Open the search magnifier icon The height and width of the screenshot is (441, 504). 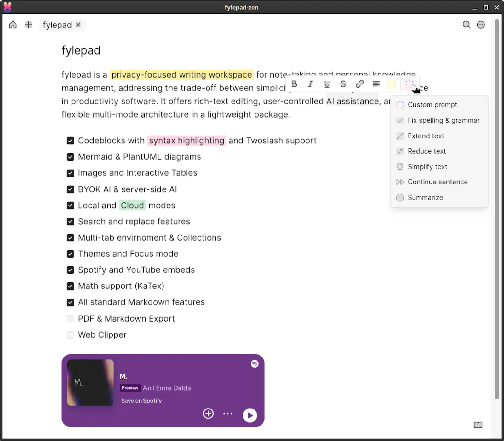pos(467,25)
